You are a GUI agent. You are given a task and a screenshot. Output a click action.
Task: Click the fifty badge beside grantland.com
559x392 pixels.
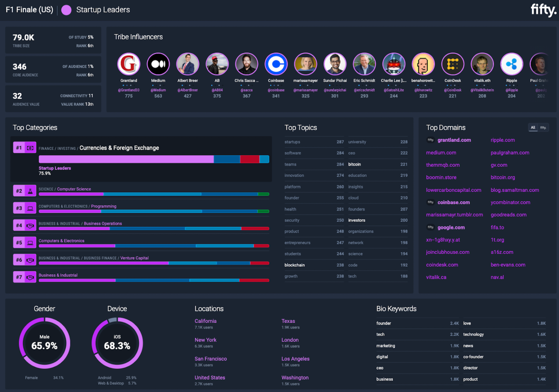[431, 140]
